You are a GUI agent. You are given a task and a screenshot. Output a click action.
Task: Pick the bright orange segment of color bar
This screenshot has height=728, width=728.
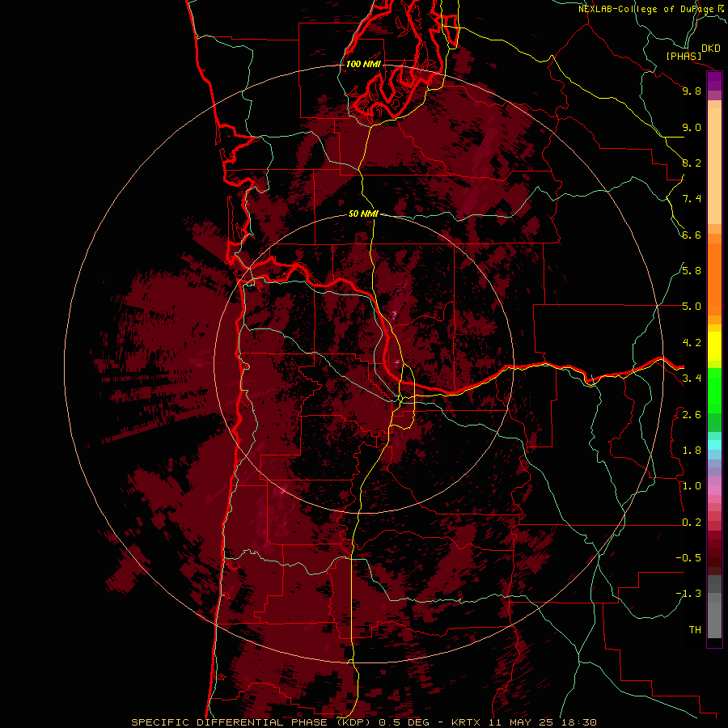click(x=714, y=279)
